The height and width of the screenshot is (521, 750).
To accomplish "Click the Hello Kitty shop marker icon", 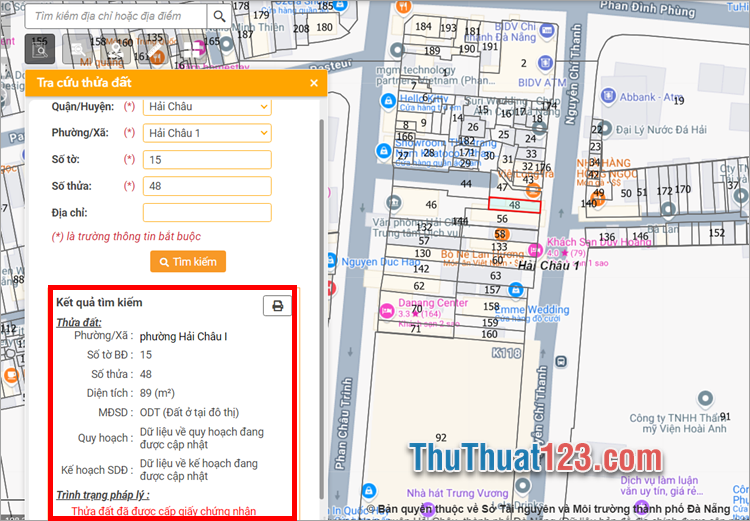I will coord(388,100).
